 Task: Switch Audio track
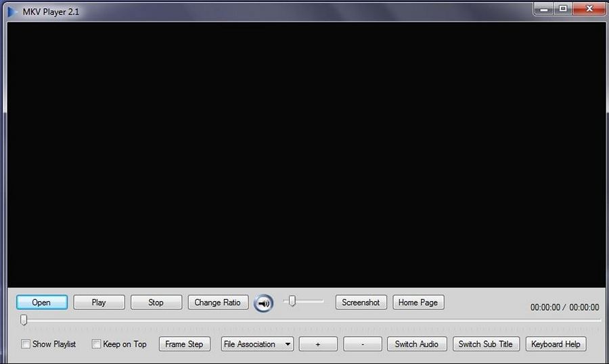pyautogui.click(x=417, y=344)
